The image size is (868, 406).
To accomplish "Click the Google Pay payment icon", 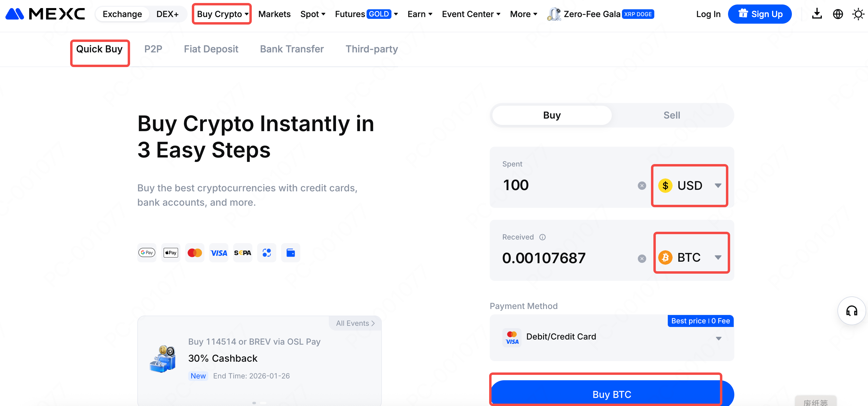I will [147, 252].
